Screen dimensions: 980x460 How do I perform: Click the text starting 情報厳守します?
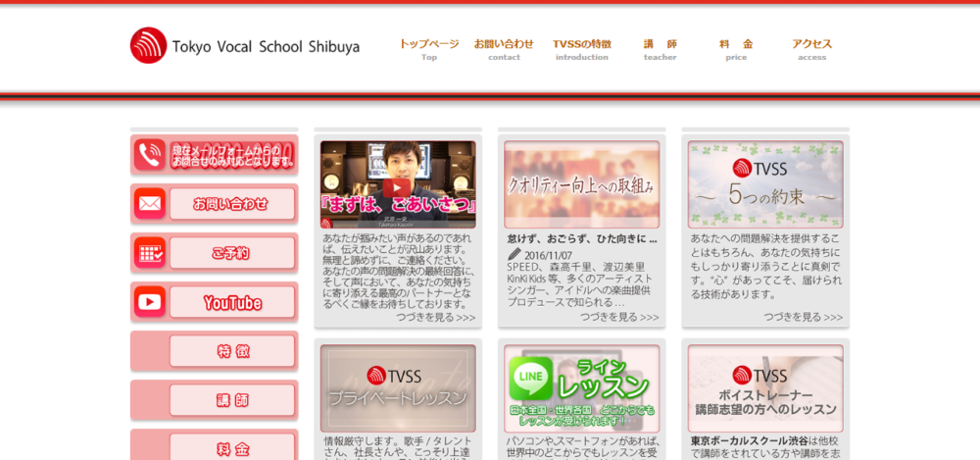[397, 447]
